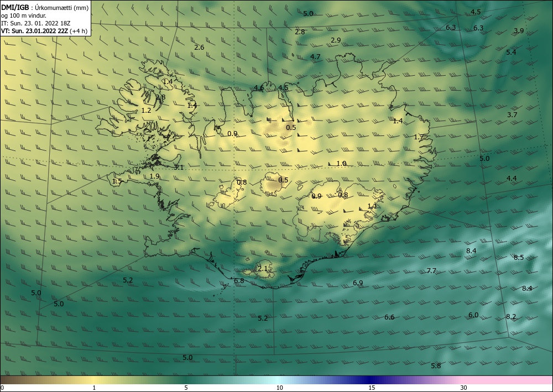Viewport: 553px width, 392px height.
Task: Click the color scale tick label 30
Action: point(463,388)
